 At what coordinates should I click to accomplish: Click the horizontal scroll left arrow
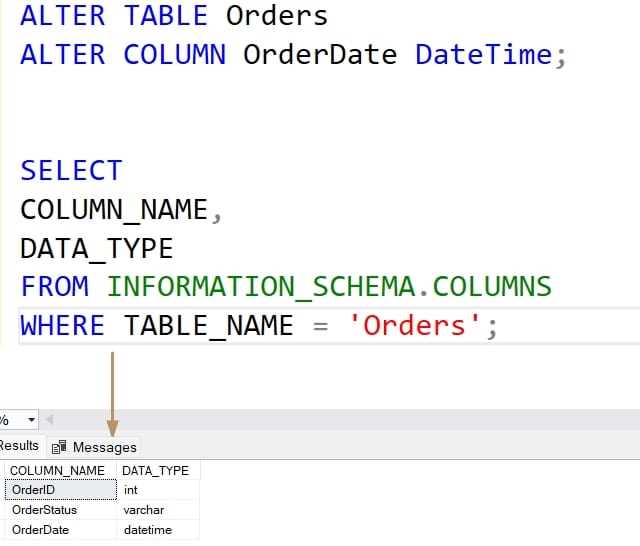coord(50,419)
